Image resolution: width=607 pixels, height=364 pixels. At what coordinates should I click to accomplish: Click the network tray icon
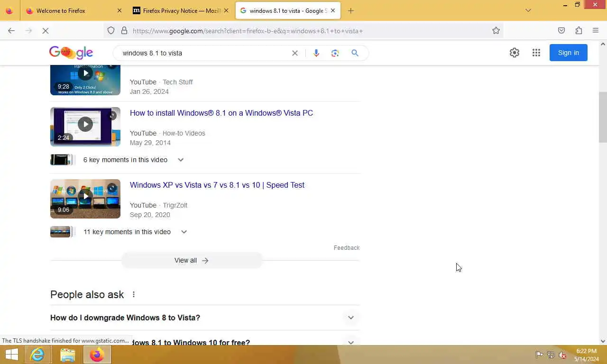click(551, 355)
